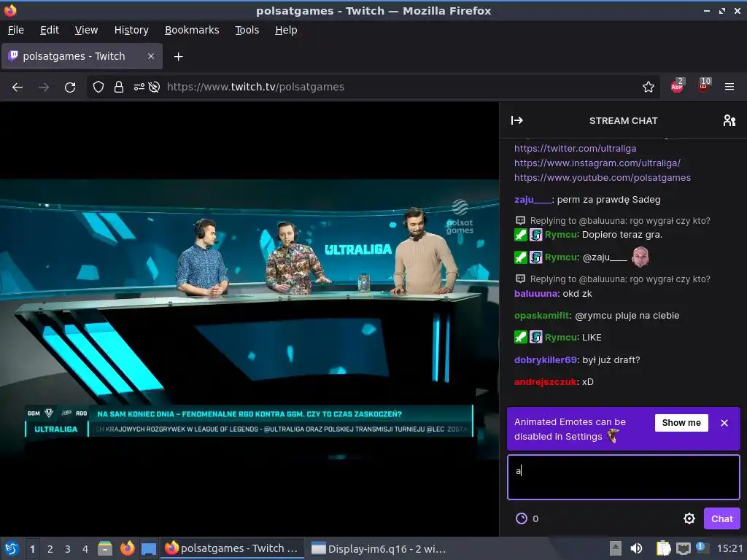Launch Firefox from taskbar quick launcher
This screenshot has height=560, width=747.
(127, 548)
